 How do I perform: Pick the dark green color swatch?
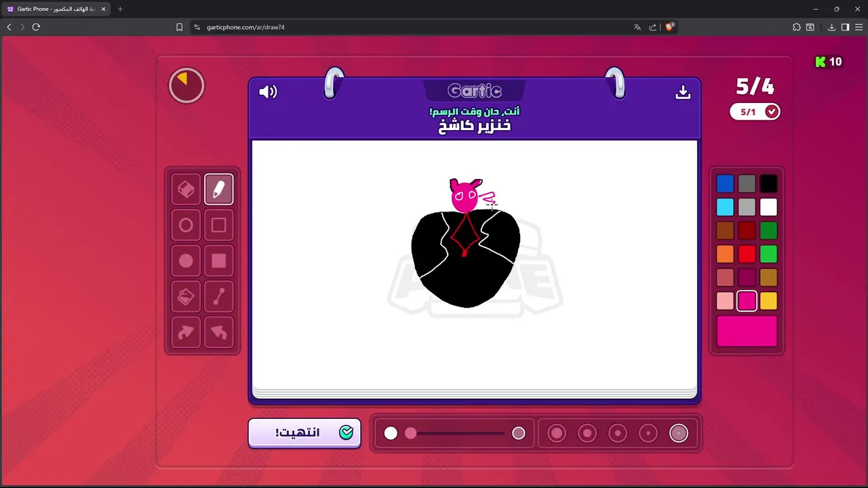click(x=768, y=231)
